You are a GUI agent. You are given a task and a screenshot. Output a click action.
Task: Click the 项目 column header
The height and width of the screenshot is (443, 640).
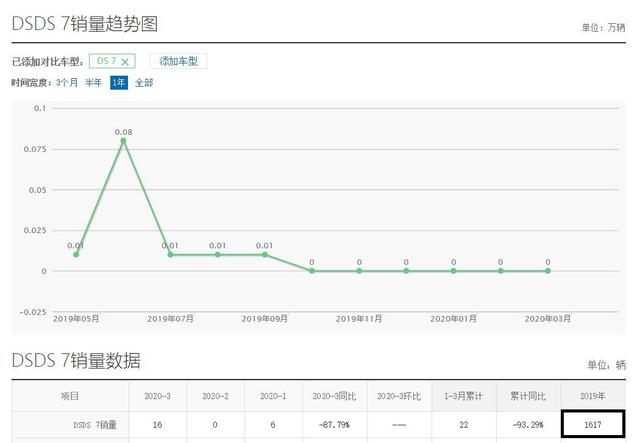pyautogui.click(x=70, y=396)
